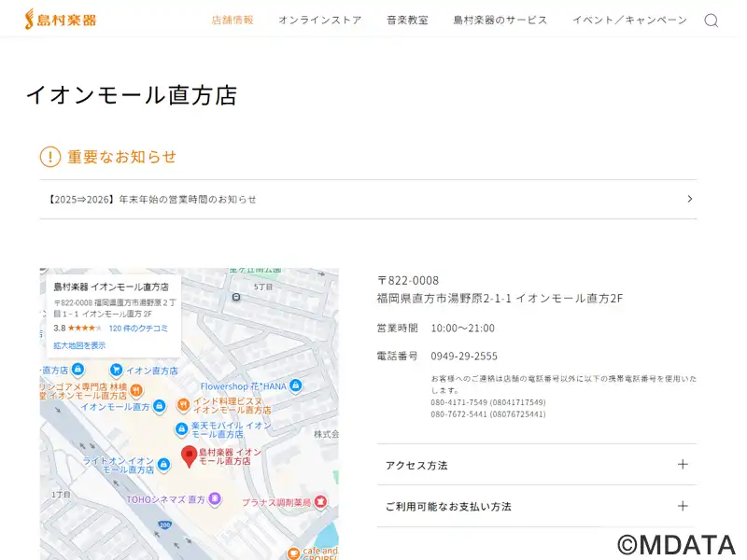The image size is (747, 560).
Task: Click the Rakuten Mobile map marker
Action: (181, 429)
